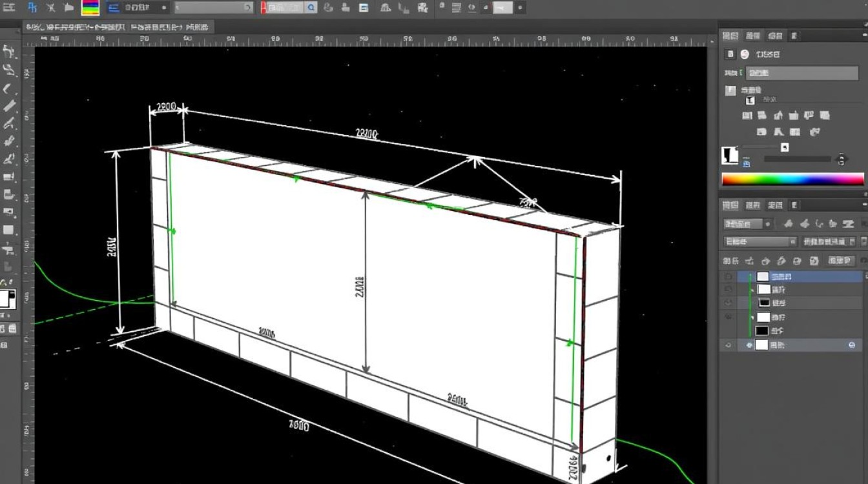Select the bottom layer's white thumbnail
Image resolution: width=868 pixels, height=484 pixels.
tap(763, 345)
